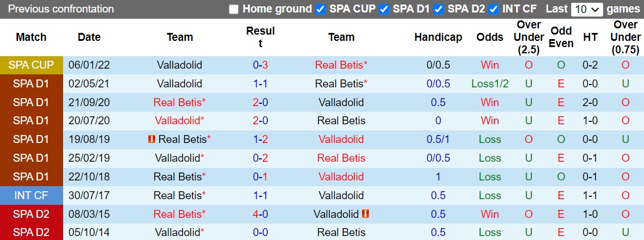644x240 pixels.
Task: Click the SPA CUP league label in first row
Action: click(x=31, y=65)
